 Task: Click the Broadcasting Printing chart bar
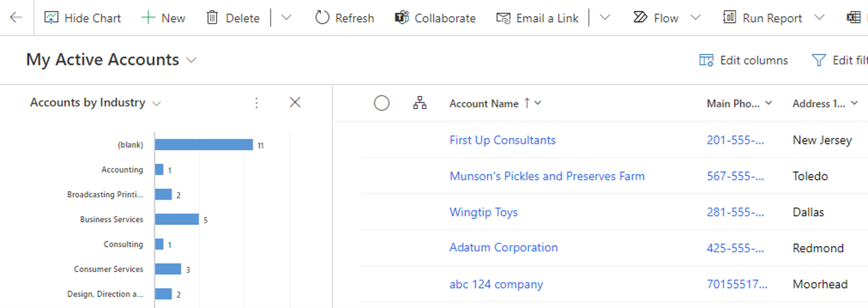(163, 194)
